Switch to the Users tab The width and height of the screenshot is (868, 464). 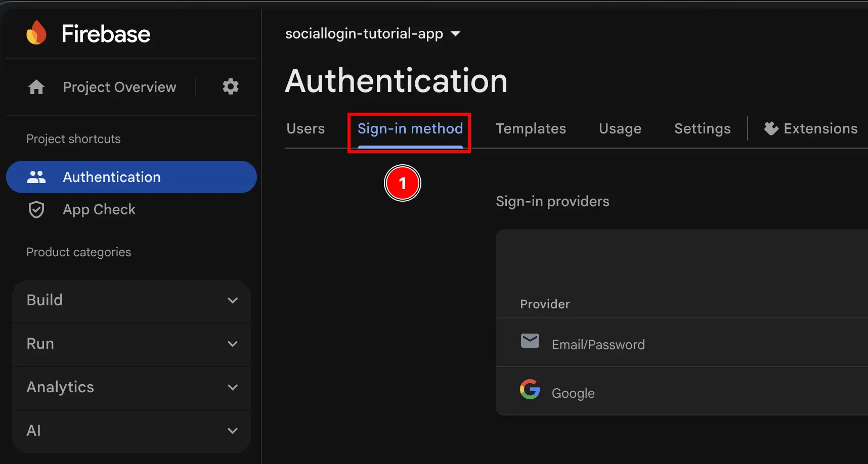click(x=305, y=128)
